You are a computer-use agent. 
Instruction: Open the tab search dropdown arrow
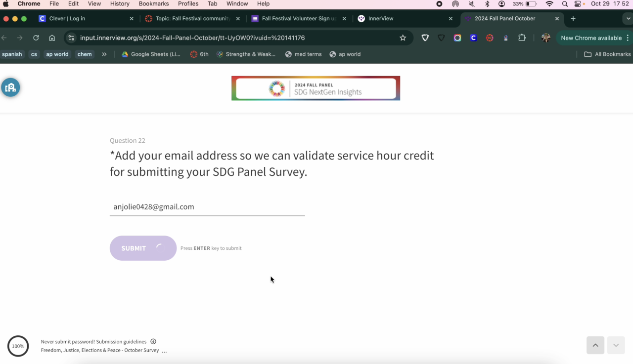click(628, 18)
